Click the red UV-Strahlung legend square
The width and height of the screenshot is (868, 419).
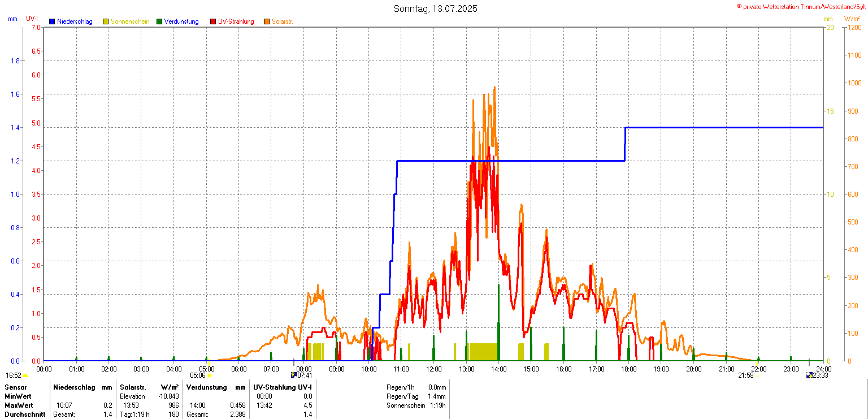click(x=213, y=21)
